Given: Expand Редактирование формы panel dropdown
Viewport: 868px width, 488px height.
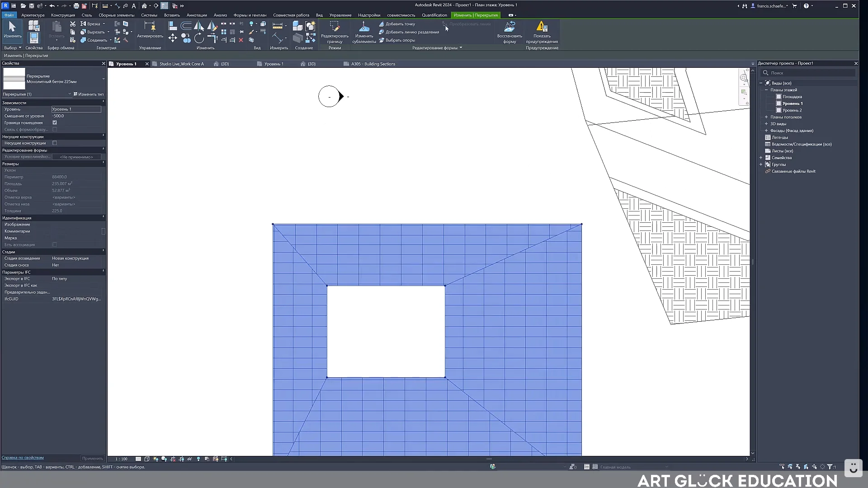Looking at the screenshot, I should (461, 48).
